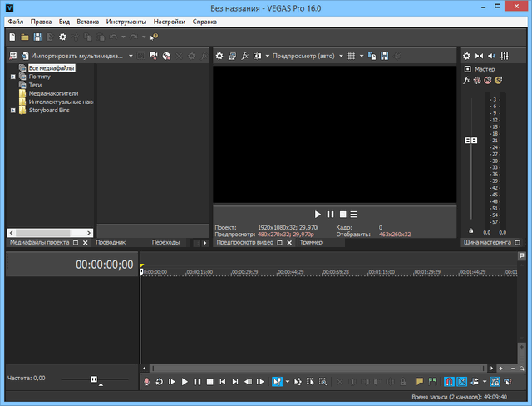Image resolution: width=532 pixels, height=406 pixels.
Task: Switch to the 'Переходы' tab
Action: [165, 242]
